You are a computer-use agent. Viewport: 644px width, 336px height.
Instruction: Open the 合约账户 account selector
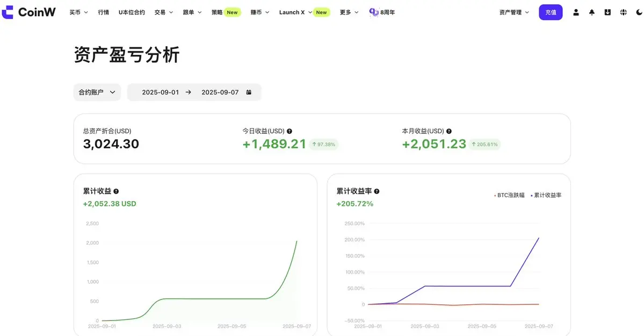pos(97,92)
